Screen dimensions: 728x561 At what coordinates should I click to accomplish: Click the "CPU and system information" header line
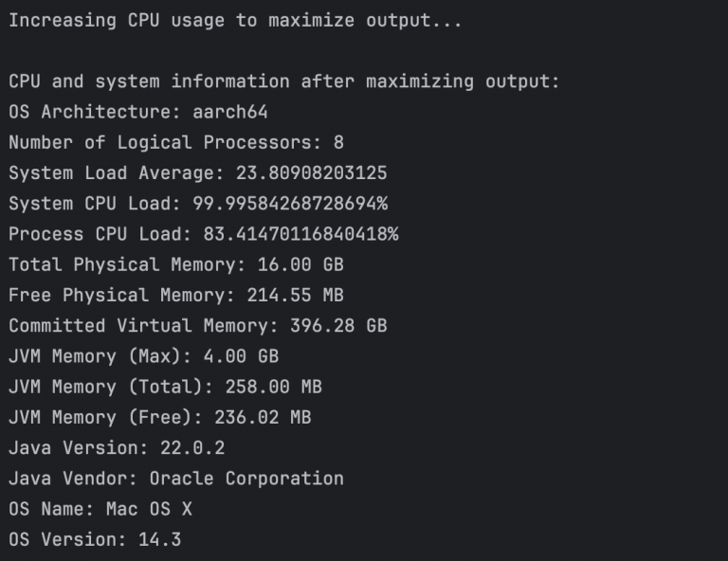tap(284, 81)
